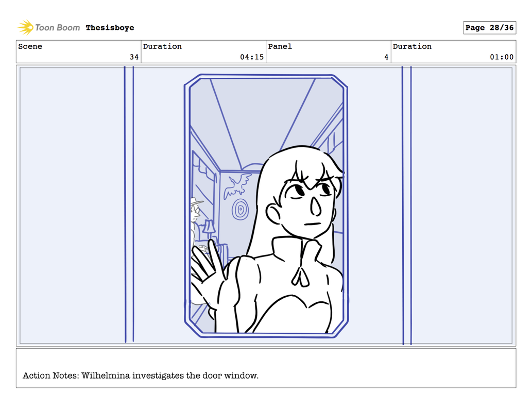Click the panel number 4
The width and height of the screenshot is (532, 412).
tap(386, 57)
